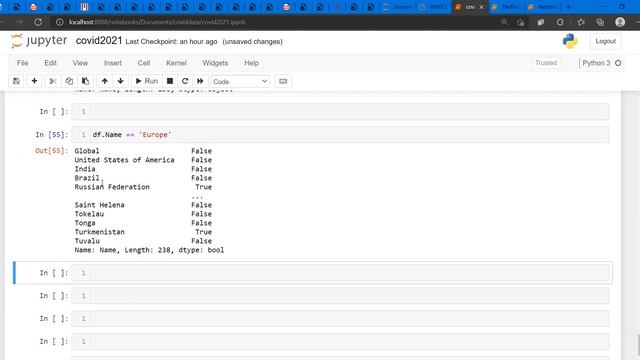Open the cell type Code dropdown

[x=240, y=81]
